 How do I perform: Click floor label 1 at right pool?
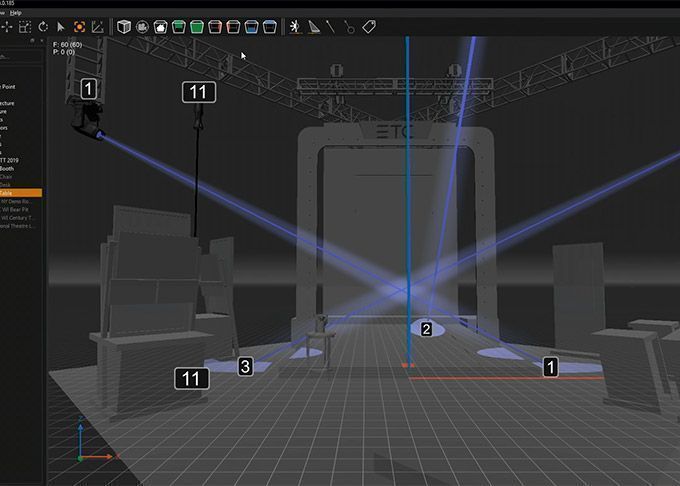coord(551,367)
